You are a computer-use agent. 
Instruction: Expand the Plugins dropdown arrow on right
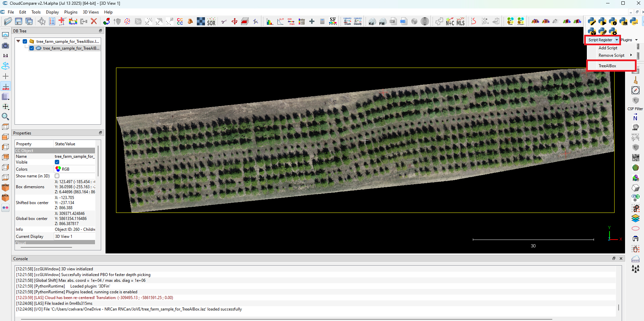coord(636,40)
